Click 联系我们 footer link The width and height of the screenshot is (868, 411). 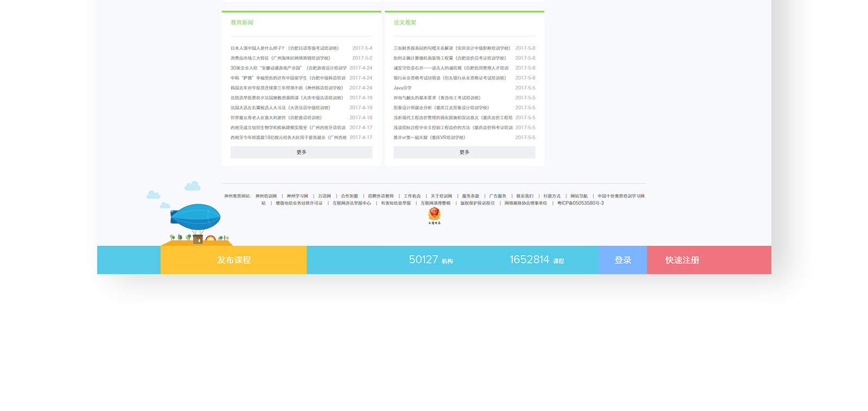pyautogui.click(x=525, y=196)
